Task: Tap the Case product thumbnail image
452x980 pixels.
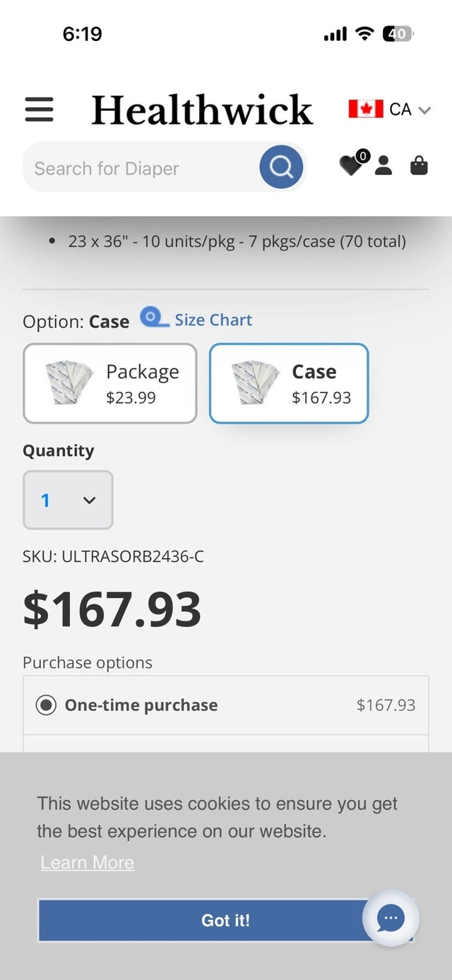Action: click(x=254, y=383)
